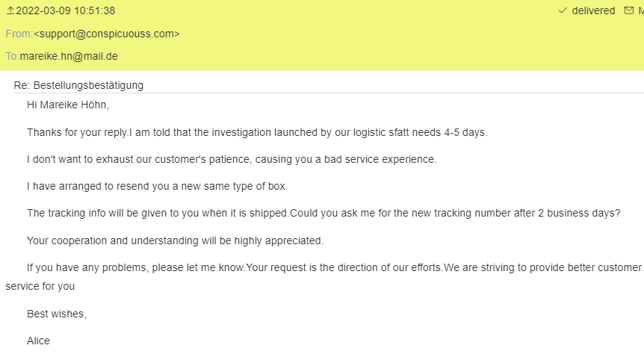Screen dimensions: 644x354
Task: Click the delivered checkmark icon
Action: tap(563, 11)
